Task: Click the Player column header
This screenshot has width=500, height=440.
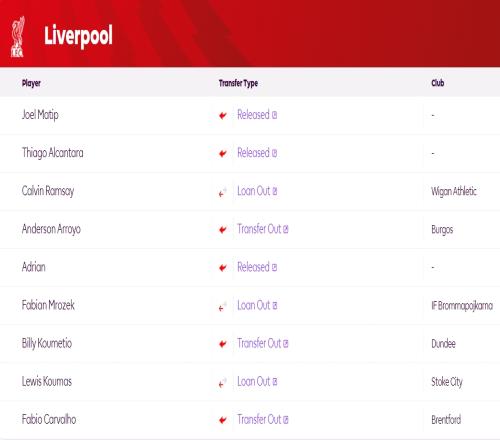Action: pos(31,83)
